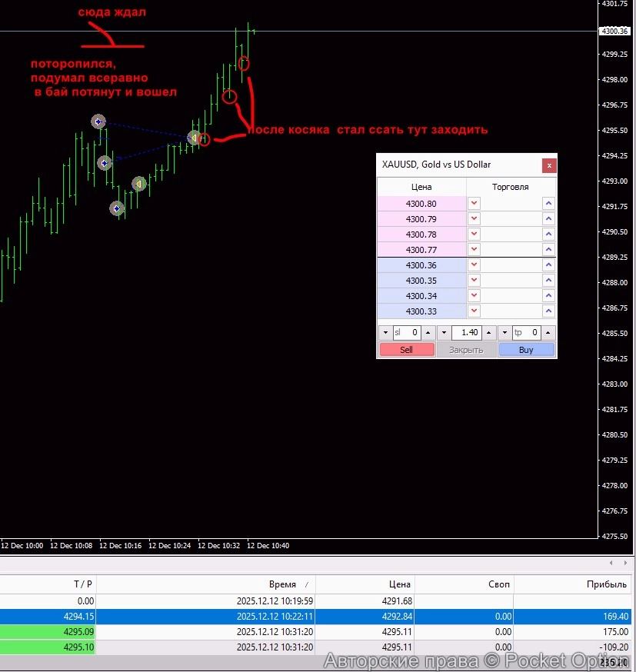Click buy arrow on the 4300.77 row
Viewport: 636px width, 672px height.
pyautogui.click(x=548, y=250)
